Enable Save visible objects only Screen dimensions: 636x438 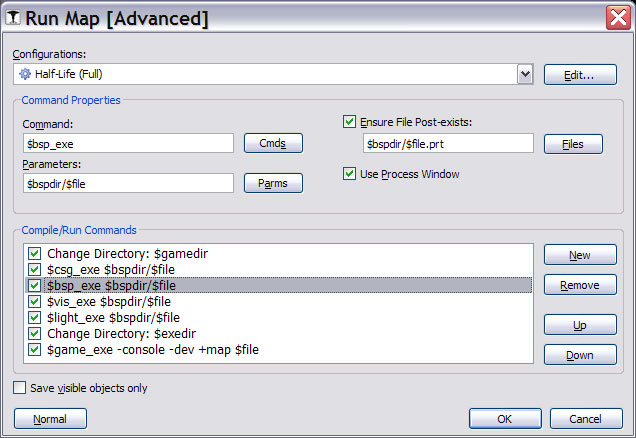pos(21,388)
